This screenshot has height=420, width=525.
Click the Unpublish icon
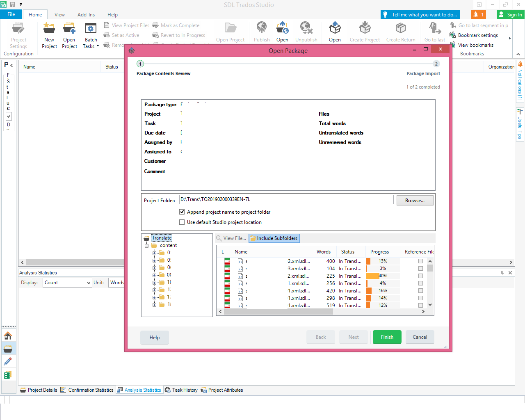(x=306, y=28)
